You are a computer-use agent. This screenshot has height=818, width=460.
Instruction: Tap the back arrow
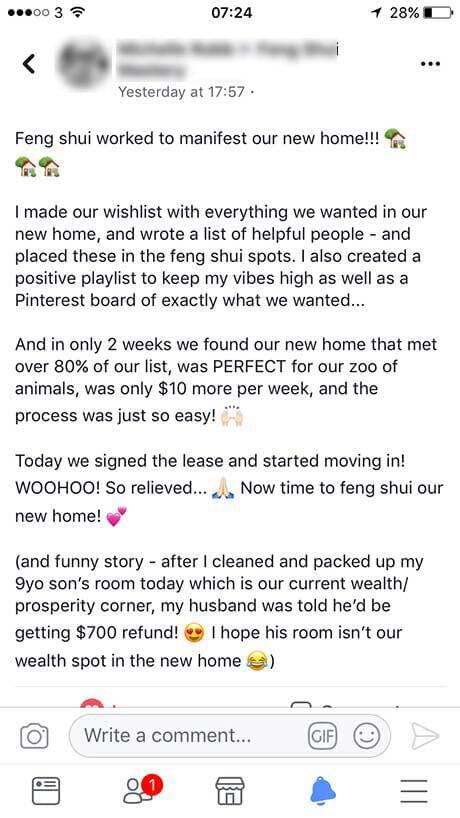pos(29,64)
